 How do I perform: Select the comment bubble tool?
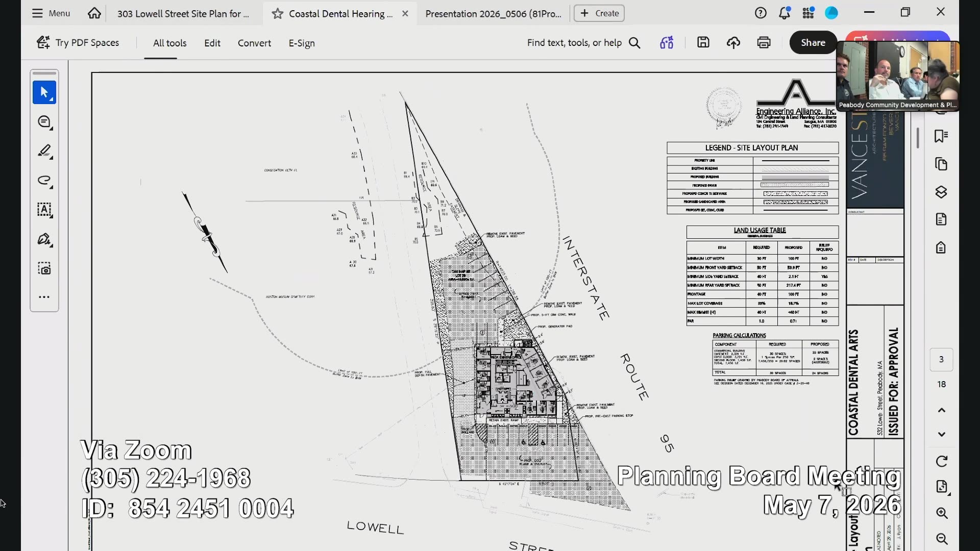[44, 122]
